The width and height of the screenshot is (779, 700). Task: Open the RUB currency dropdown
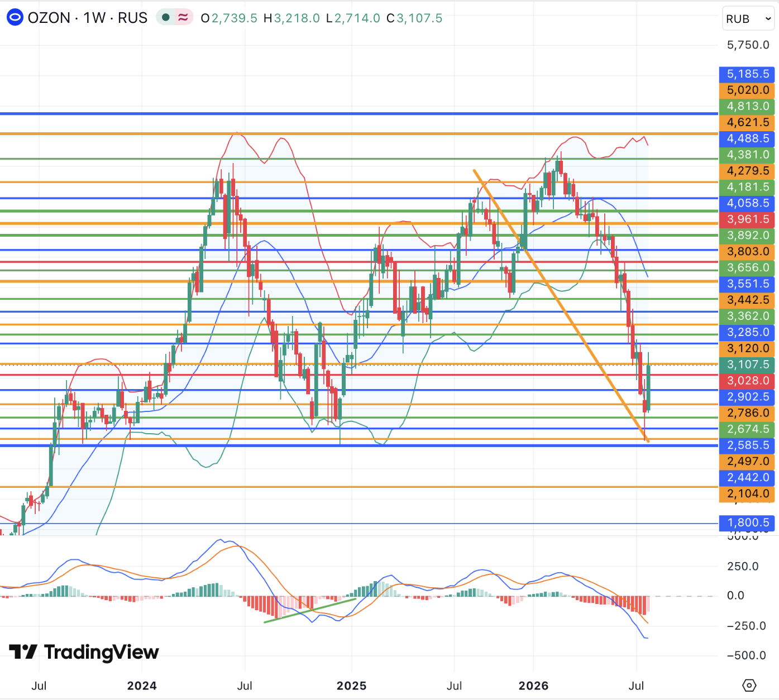748,19
